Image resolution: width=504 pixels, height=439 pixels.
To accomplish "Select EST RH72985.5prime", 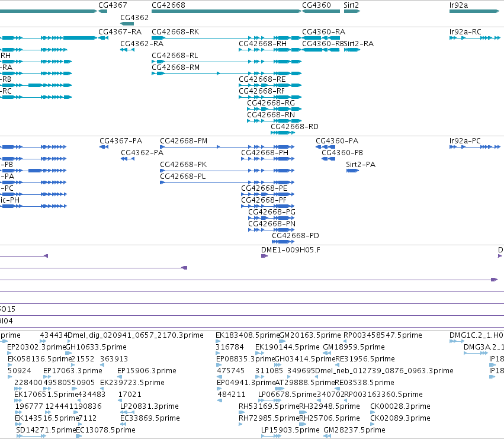I will click(x=240, y=424).
